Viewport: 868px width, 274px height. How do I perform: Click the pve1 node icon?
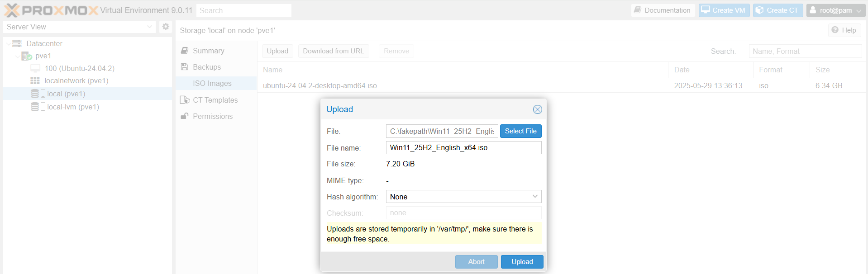27,56
